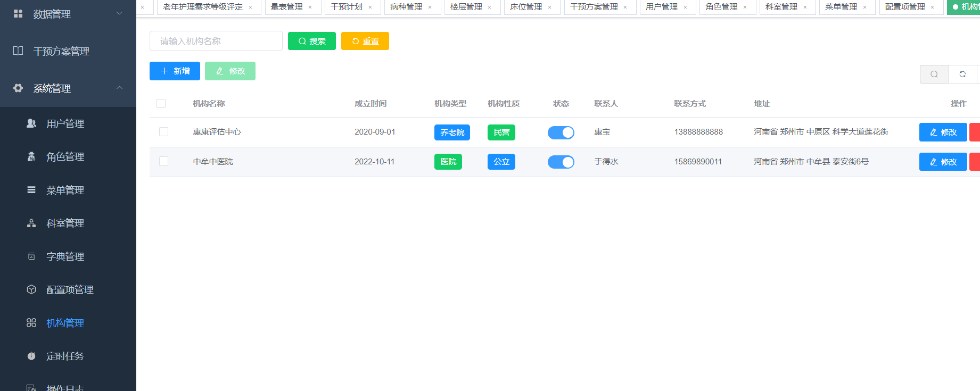Screen dimensions: 980x391
Task: Collapse the 系统管理 sidebar menu
Action: 68,88
